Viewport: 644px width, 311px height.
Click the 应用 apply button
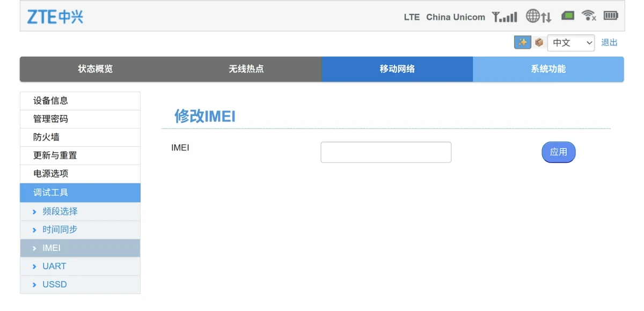[559, 152]
